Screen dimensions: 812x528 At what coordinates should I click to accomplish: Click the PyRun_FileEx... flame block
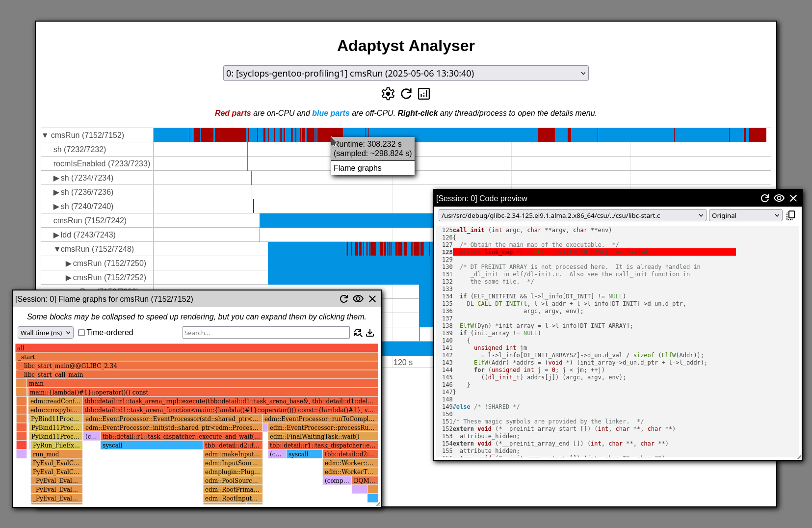[x=57, y=445]
